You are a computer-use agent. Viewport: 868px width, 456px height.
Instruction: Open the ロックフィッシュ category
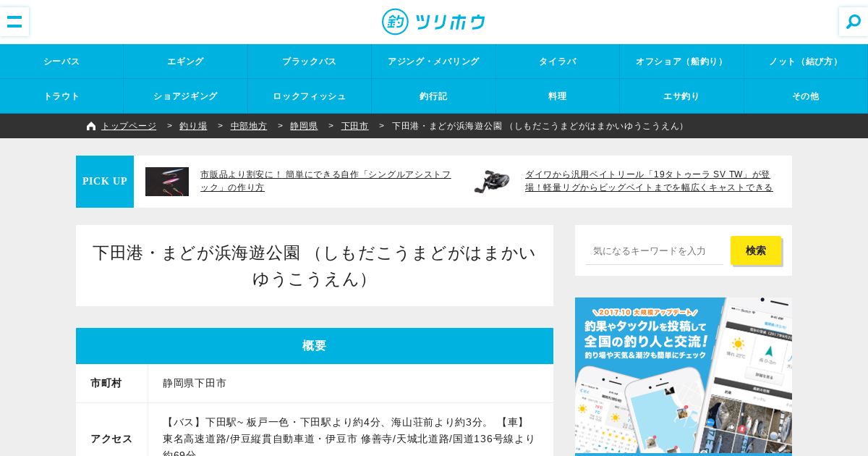310,96
